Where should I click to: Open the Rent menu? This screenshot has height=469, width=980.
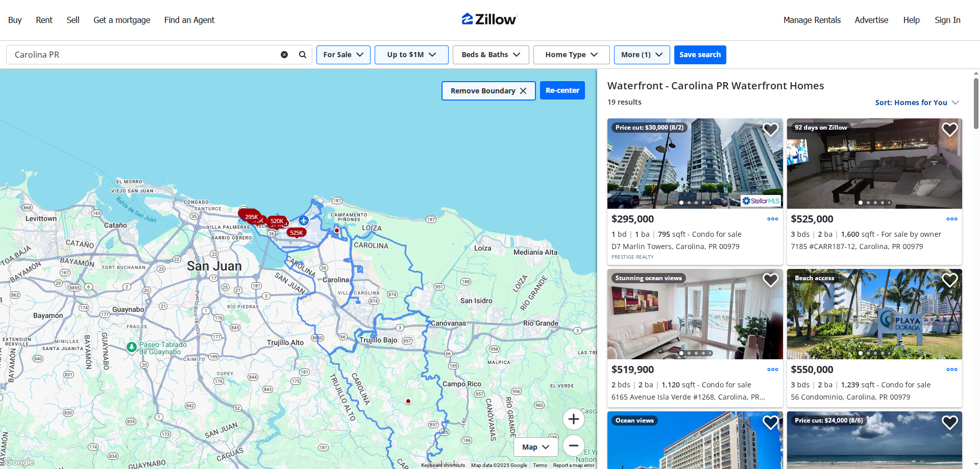click(x=44, y=20)
